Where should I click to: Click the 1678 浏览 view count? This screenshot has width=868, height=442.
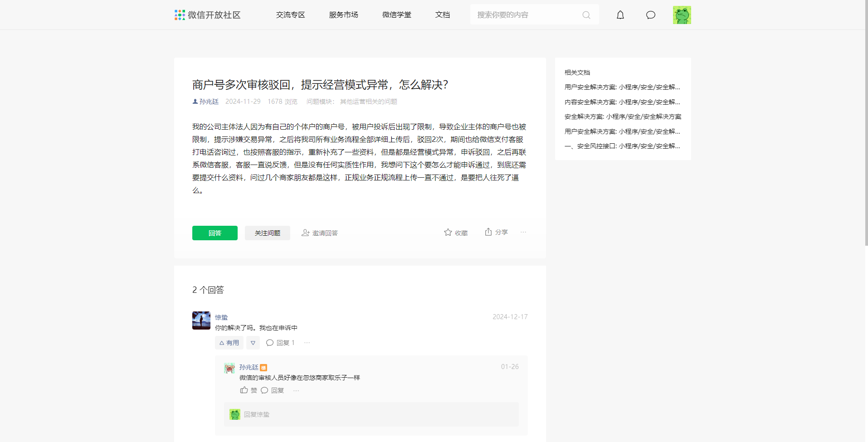point(283,102)
